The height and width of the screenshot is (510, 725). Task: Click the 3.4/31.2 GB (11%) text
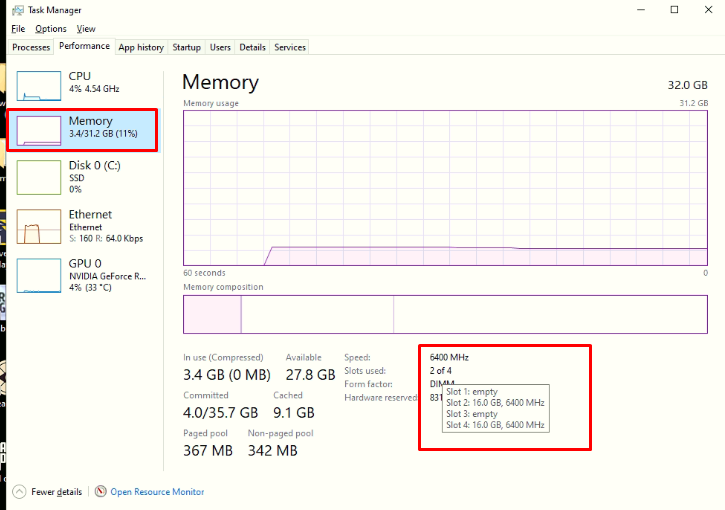click(x=103, y=134)
